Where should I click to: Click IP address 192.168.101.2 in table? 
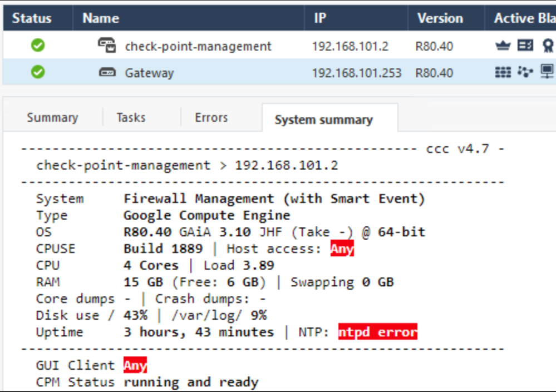[x=350, y=46]
